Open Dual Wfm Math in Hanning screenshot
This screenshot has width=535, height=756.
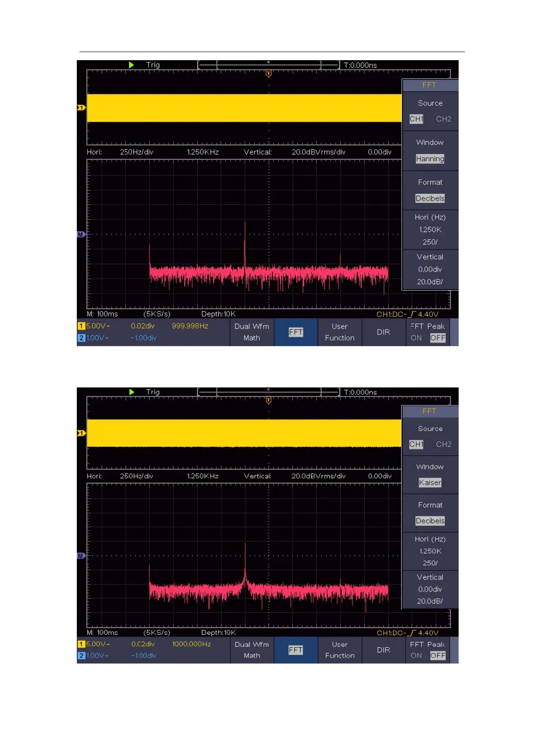pos(252,332)
